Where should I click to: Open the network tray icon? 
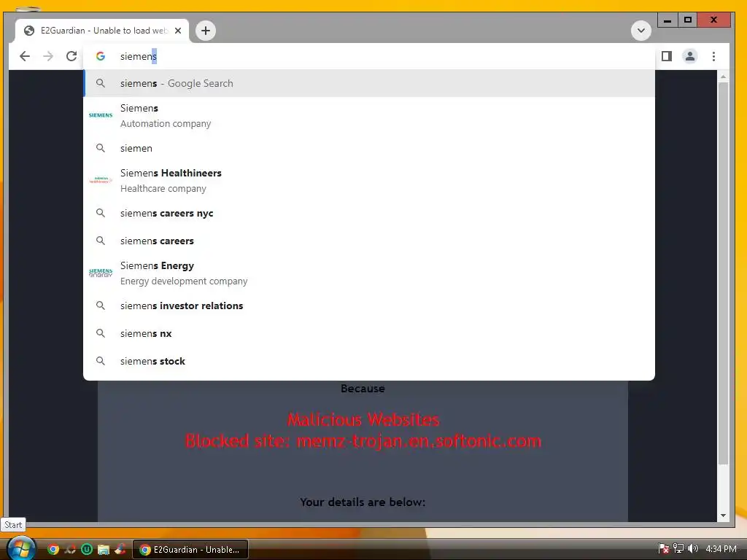click(x=678, y=549)
